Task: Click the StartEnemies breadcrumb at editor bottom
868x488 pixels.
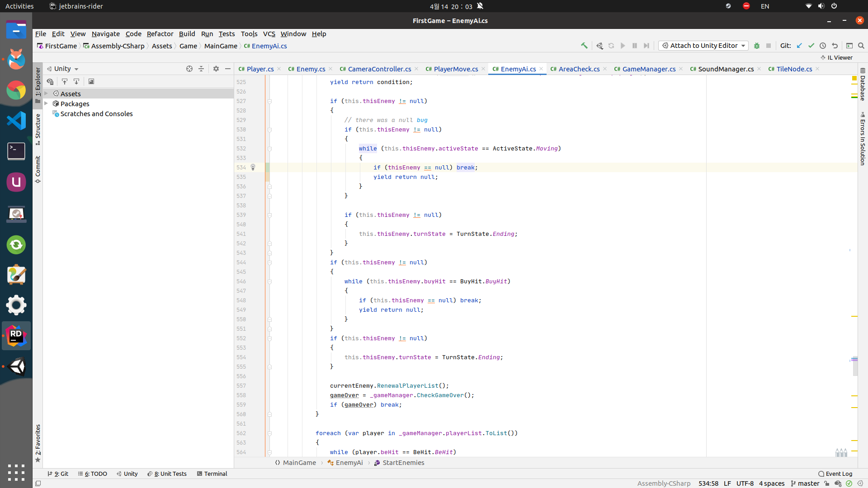Action: [x=399, y=463]
